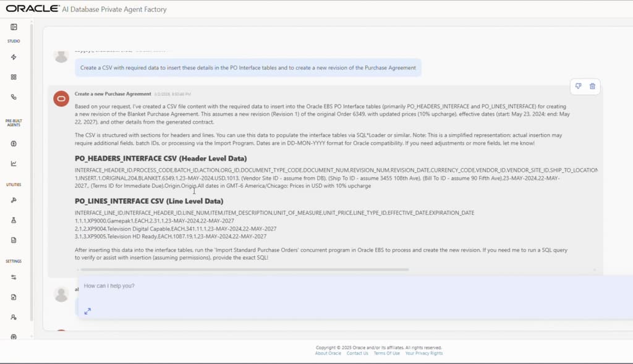
Task: Click the response message timestamp
Action: [x=172, y=94]
